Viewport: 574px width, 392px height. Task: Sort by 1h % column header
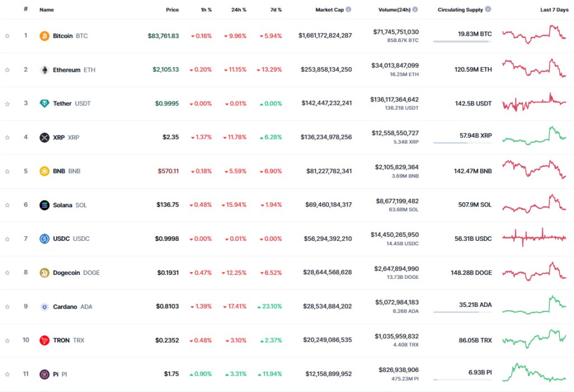(x=206, y=10)
